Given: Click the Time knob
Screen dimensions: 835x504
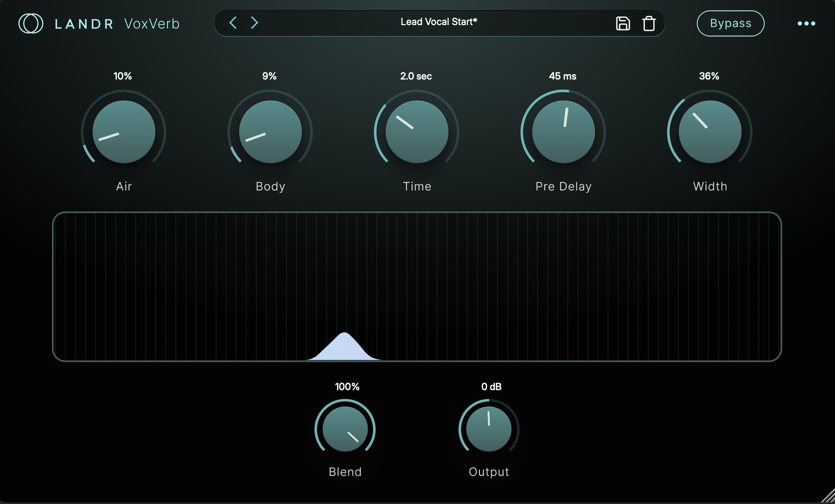Looking at the screenshot, I should click(417, 132).
